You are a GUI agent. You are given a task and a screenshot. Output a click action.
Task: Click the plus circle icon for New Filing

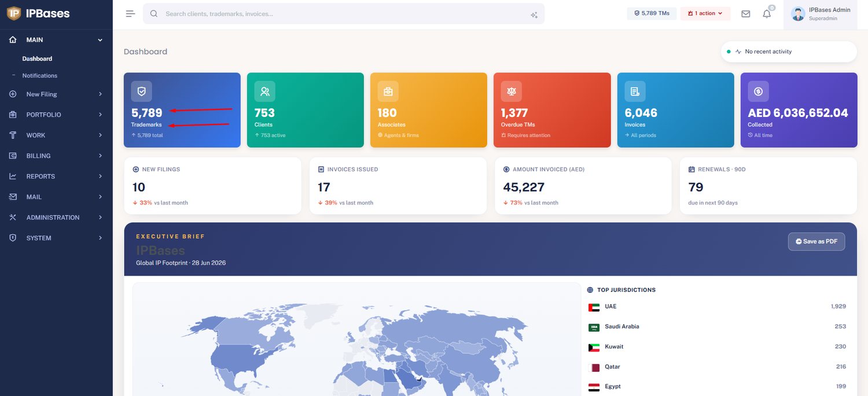pyautogui.click(x=13, y=94)
